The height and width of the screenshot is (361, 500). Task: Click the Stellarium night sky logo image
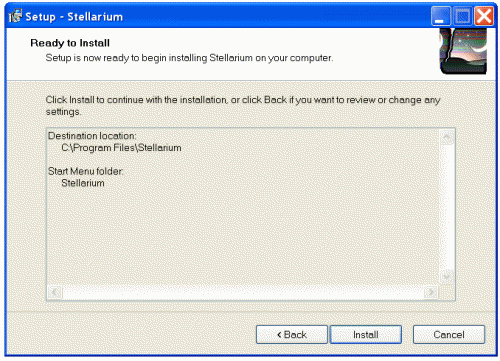463,51
